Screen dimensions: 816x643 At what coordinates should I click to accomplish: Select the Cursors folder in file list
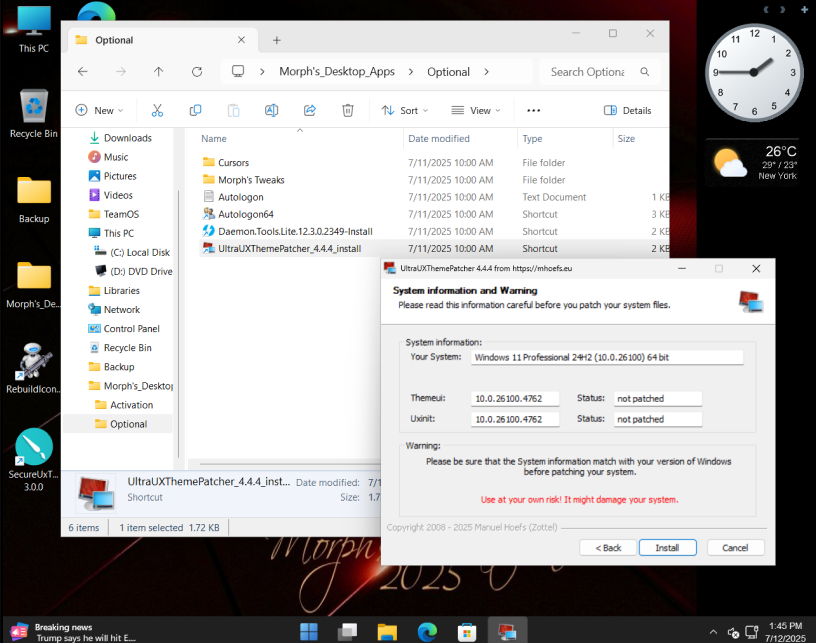[x=226, y=162]
